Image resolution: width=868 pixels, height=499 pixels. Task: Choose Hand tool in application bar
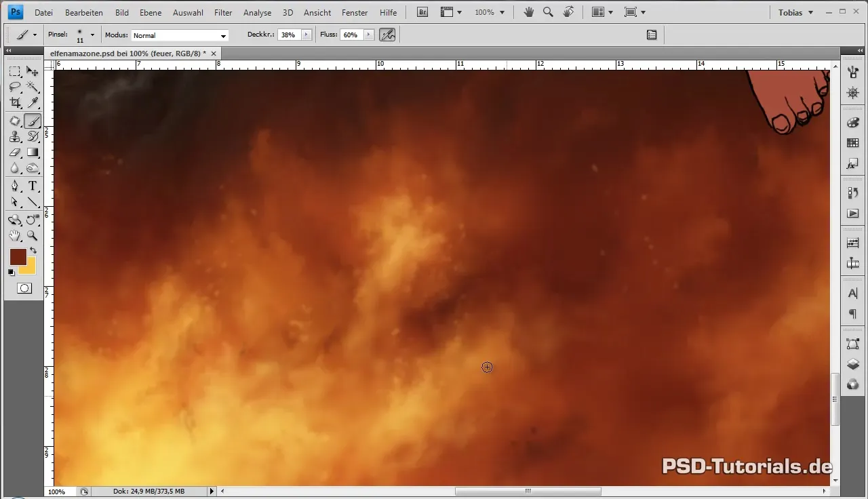[x=528, y=12]
